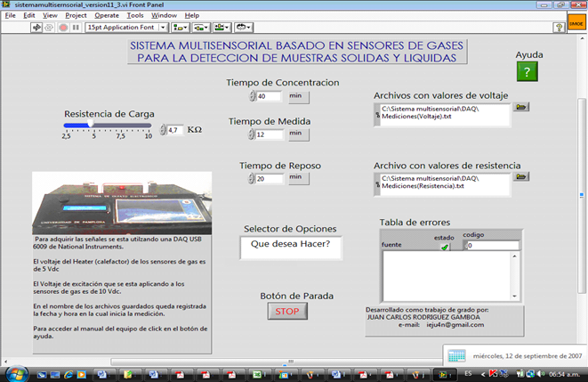
Task: Click the context help question mark icon
Action: click(x=559, y=28)
